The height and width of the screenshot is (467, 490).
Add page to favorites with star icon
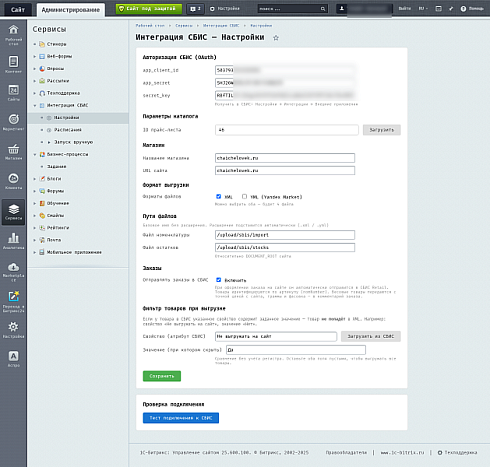pos(276,38)
